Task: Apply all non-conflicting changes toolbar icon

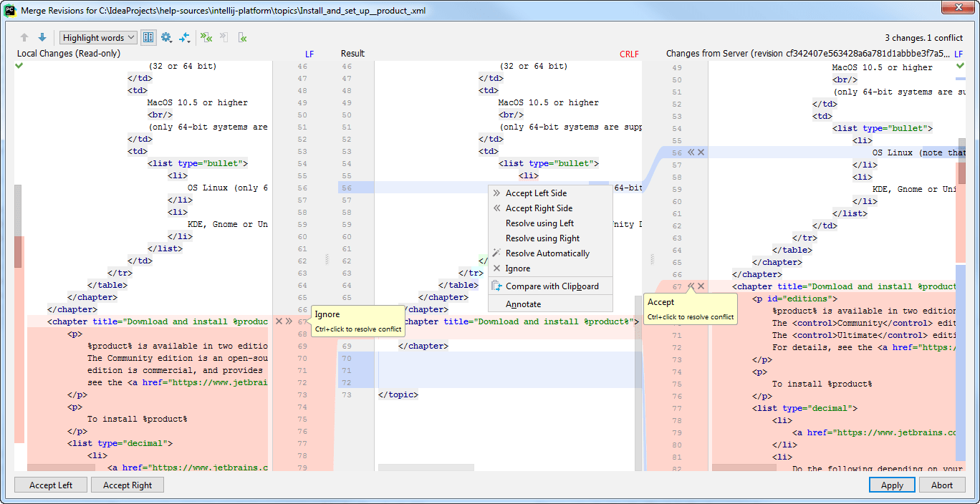Action: pyautogui.click(x=206, y=37)
